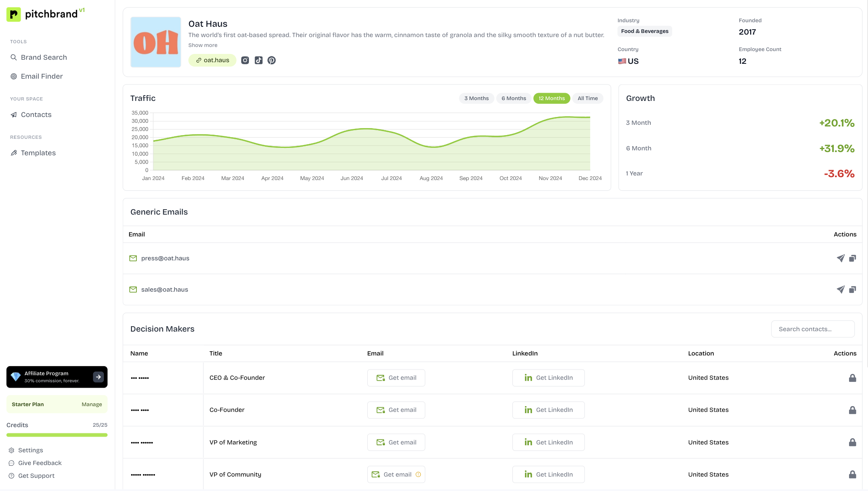Click lock icon in VP of Community row
Image resolution: width=868 pixels, height=491 pixels.
click(x=852, y=475)
